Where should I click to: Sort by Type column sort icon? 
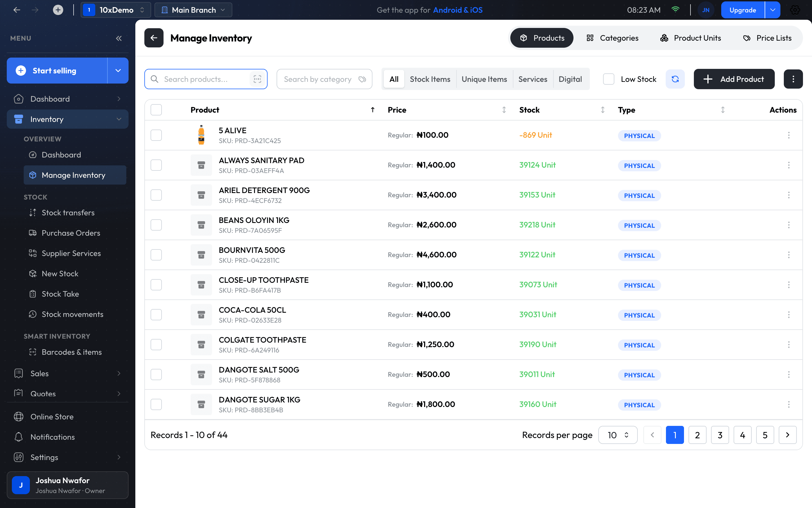click(x=723, y=110)
